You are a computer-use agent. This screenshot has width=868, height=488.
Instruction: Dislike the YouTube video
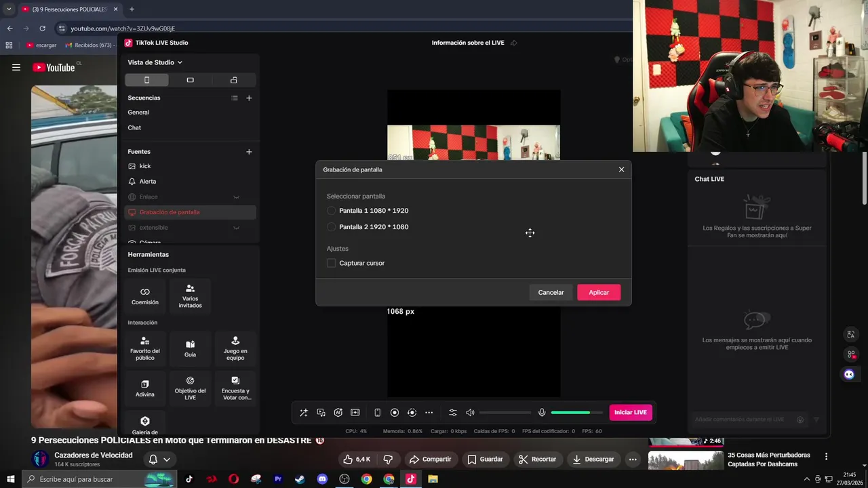[x=389, y=459]
